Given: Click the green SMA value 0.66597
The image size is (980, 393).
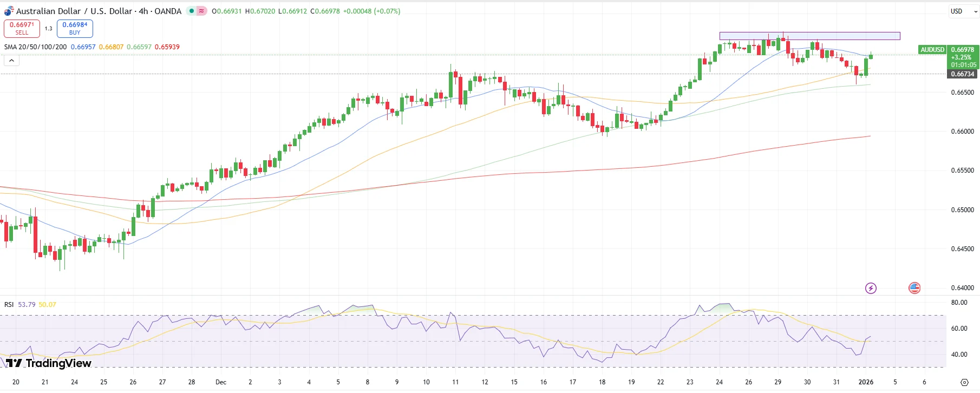Looking at the screenshot, I should coord(139,47).
